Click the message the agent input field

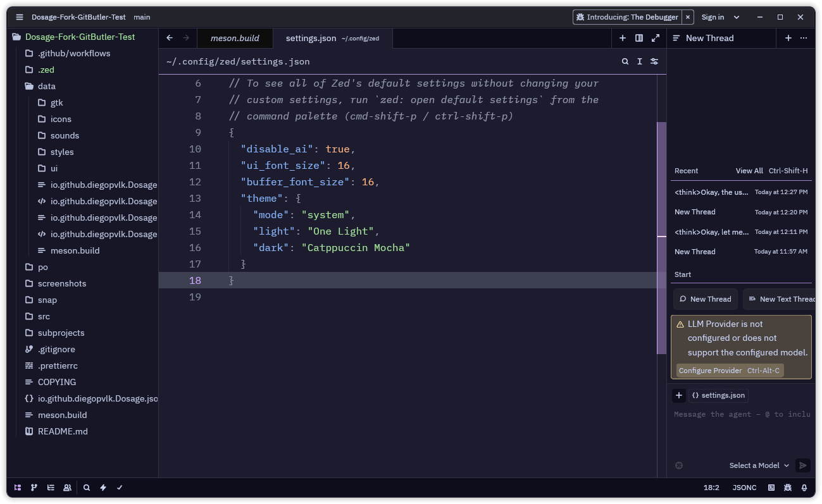741,414
